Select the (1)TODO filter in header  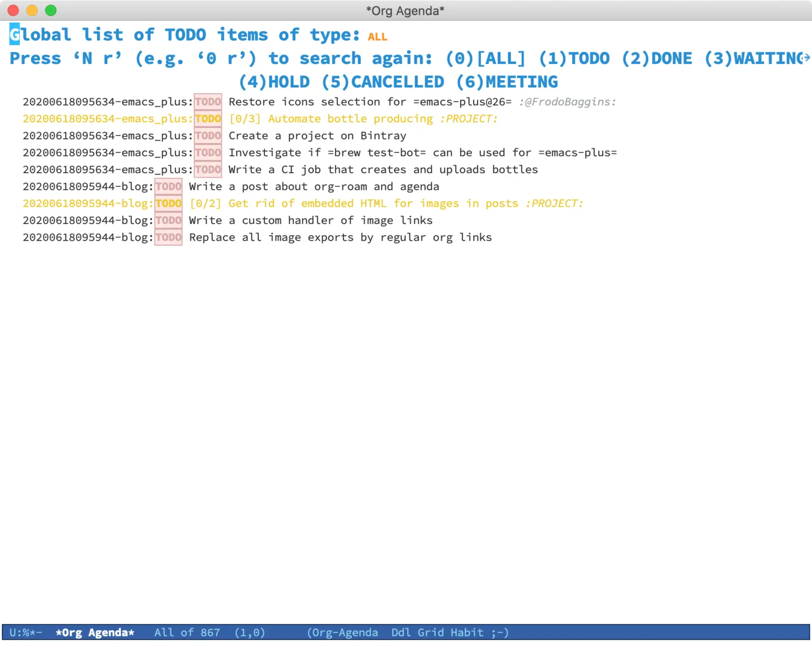tap(574, 58)
